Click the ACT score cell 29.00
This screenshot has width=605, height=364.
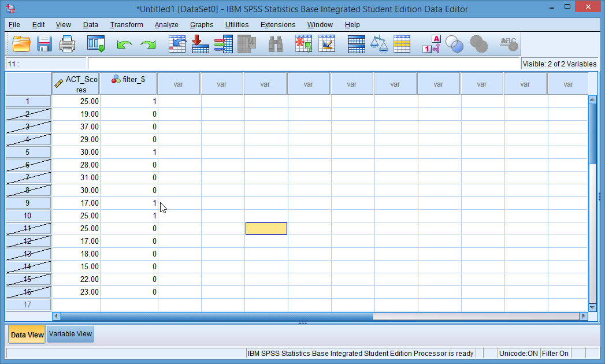(x=76, y=139)
